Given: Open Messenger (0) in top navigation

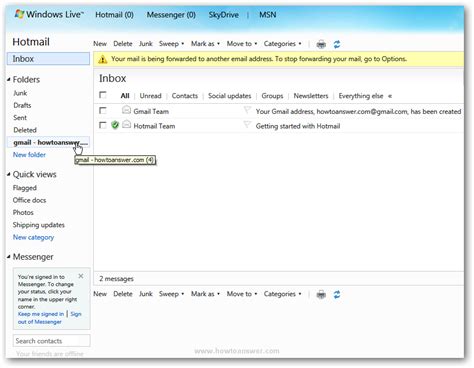Looking at the screenshot, I should (x=171, y=15).
